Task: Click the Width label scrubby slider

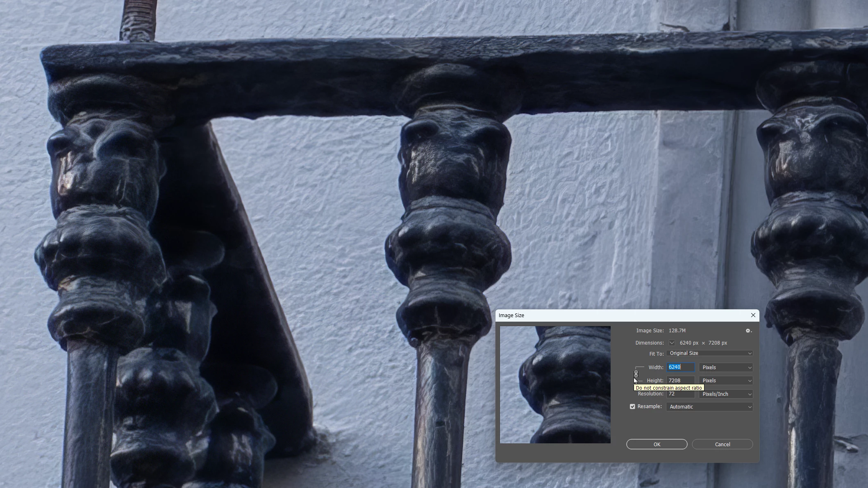Action: point(656,368)
